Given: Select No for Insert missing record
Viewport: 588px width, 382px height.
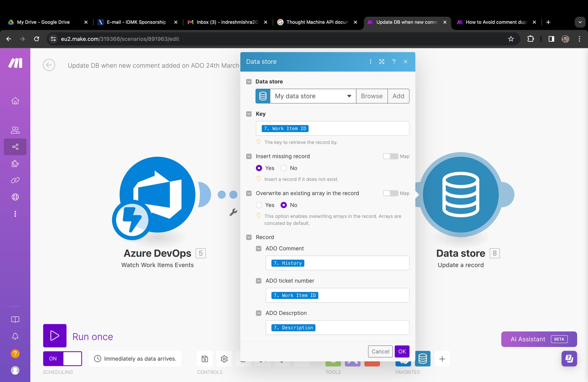Looking at the screenshot, I should click(284, 168).
